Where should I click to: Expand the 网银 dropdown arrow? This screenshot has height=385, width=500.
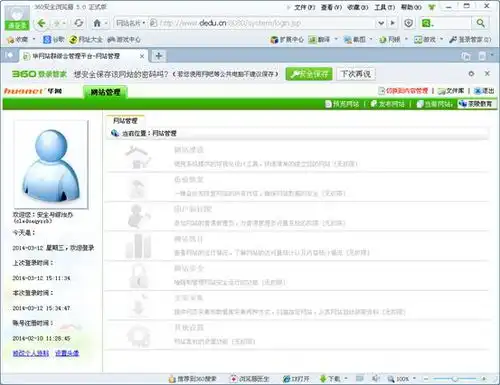[406, 40]
